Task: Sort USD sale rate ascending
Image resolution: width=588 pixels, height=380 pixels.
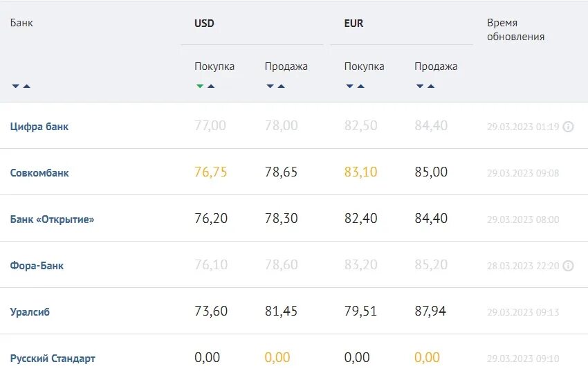Action: point(282,87)
